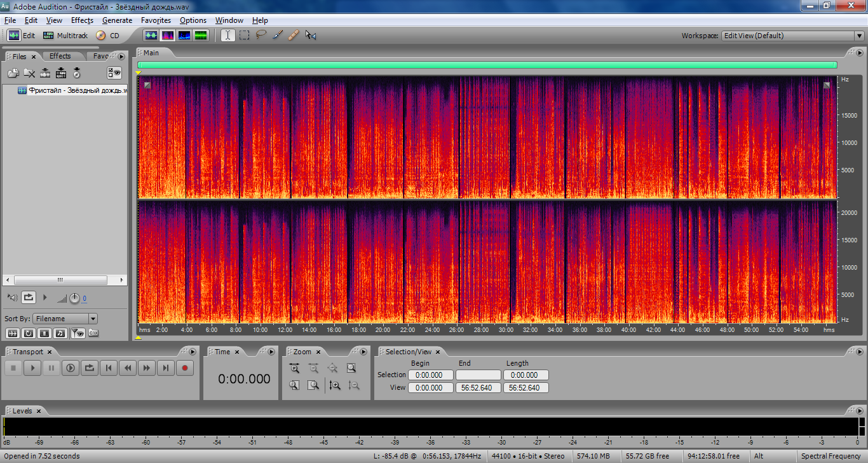Viewport: 868px width, 463px height.
Task: Adjust the preview volume knob
Action: coord(74,298)
